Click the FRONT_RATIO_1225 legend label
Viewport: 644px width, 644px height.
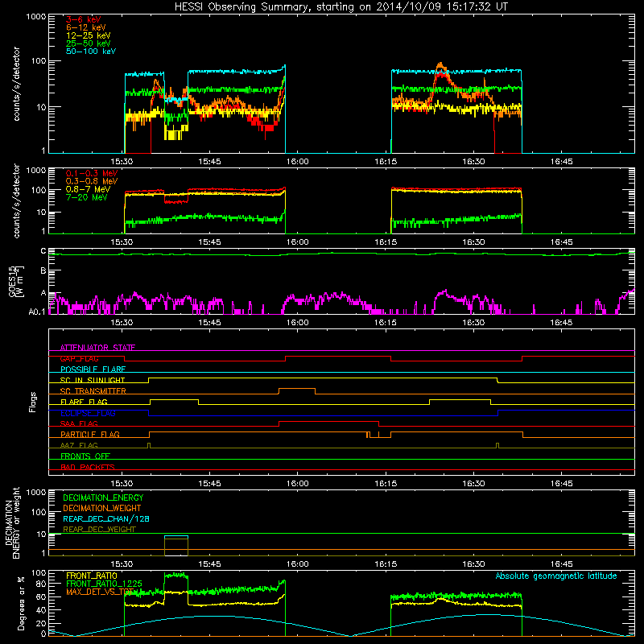(104, 584)
